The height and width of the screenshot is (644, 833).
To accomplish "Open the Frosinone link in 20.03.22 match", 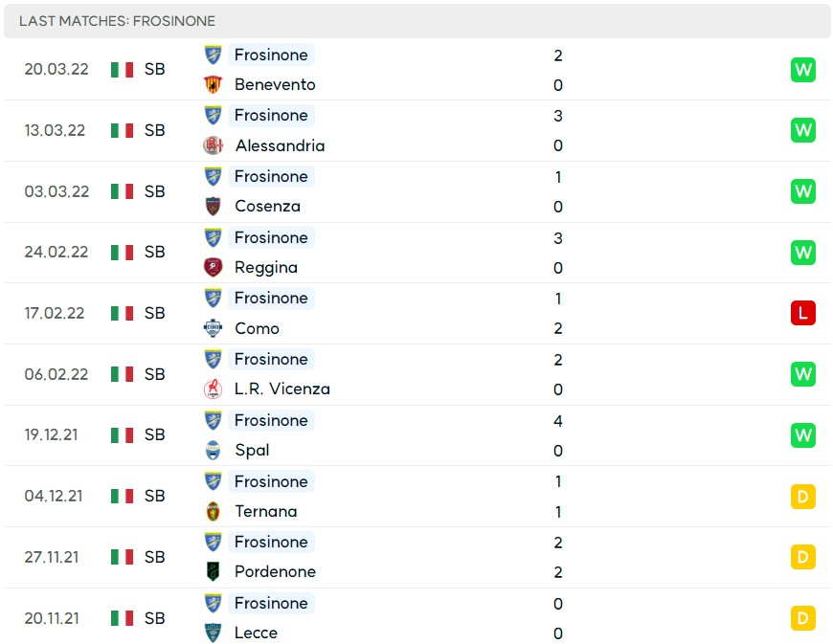I will (x=271, y=55).
